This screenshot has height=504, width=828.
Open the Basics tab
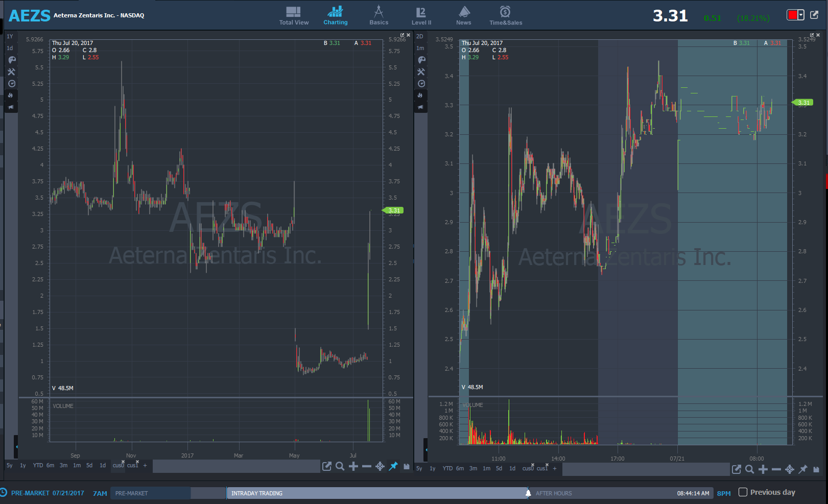tap(378, 15)
